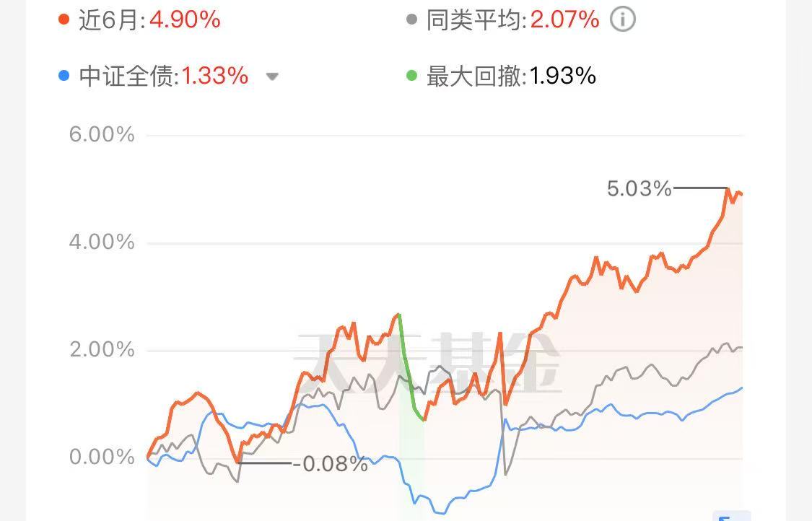Tap the gray dot for 同类平均

[x=411, y=19]
